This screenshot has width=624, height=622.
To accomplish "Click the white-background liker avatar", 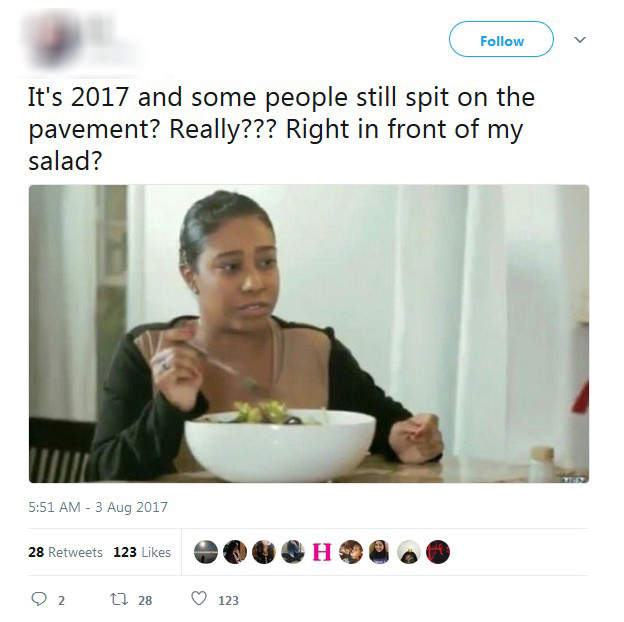I will 409,552.
